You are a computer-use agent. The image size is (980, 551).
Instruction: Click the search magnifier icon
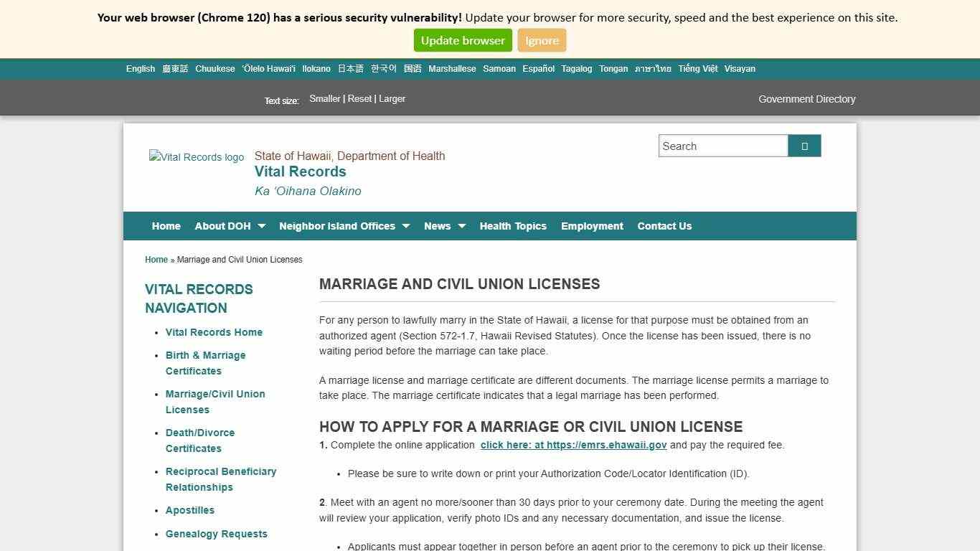point(804,146)
